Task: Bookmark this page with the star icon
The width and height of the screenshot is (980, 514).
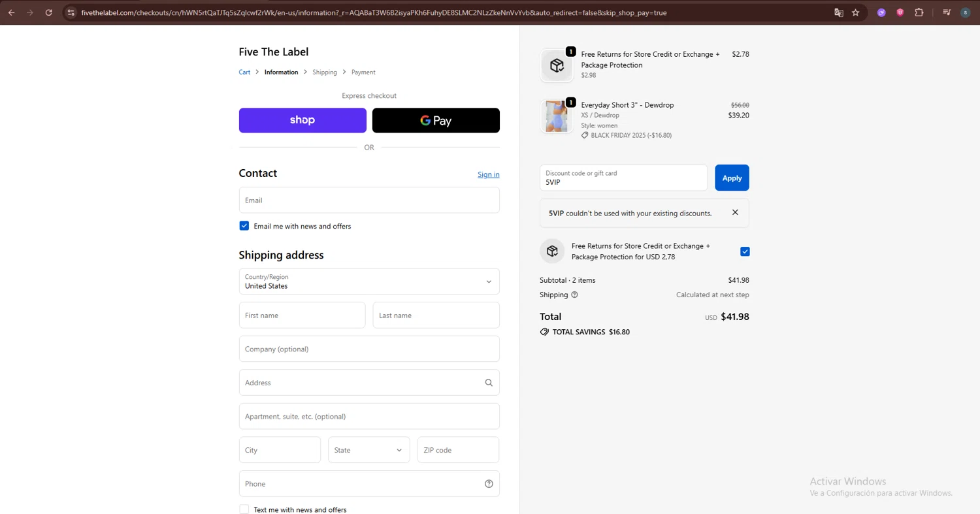Action: pyautogui.click(x=856, y=12)
